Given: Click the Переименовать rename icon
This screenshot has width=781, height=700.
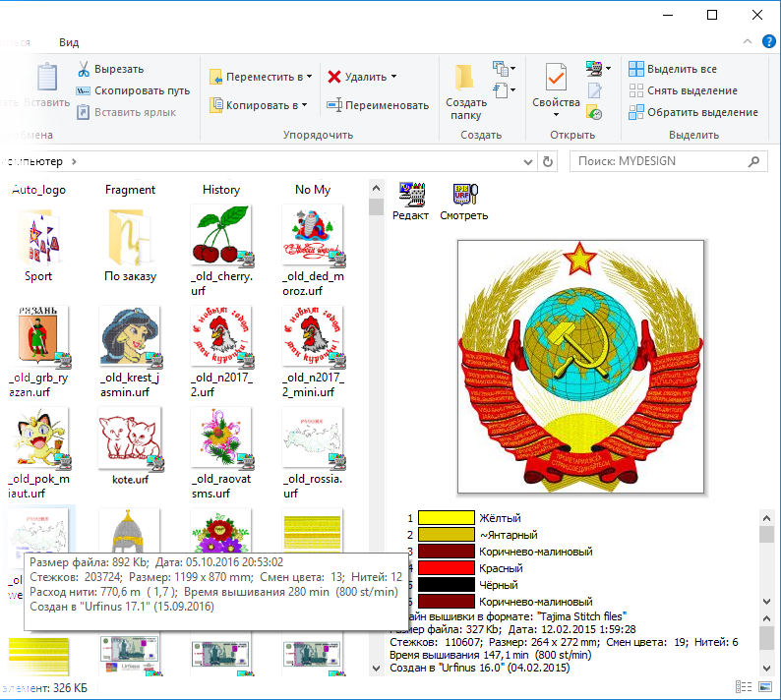Looking at the screenshot, I should point(334,105).
